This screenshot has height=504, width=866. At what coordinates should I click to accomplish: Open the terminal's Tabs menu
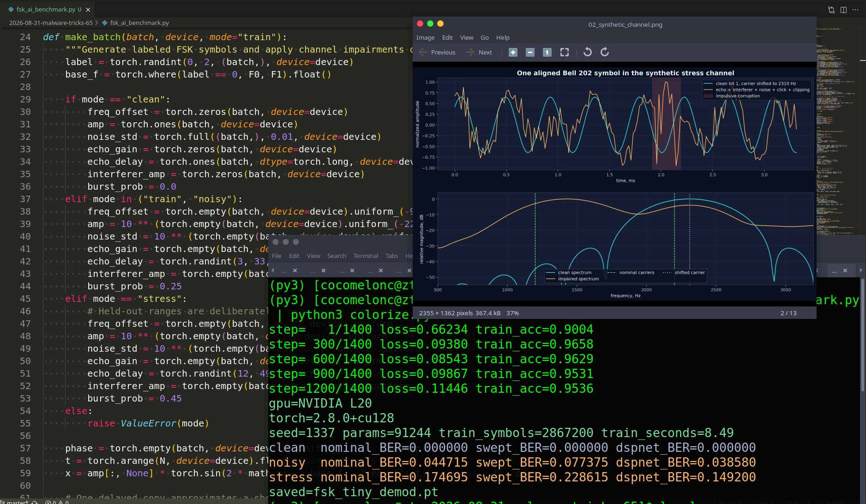[x=391, y=256]
